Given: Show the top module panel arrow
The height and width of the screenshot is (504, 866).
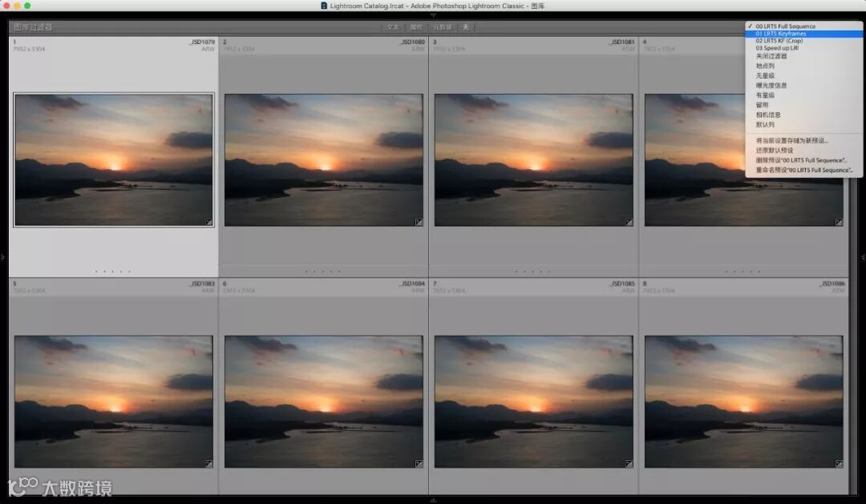Looking at the screenshot, I should pyautogui.click(x=433, y=15).
